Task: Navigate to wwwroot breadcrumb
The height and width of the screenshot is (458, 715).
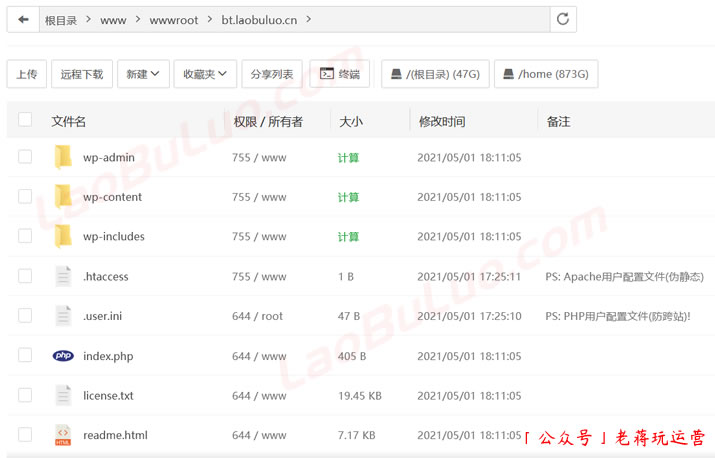Action: [174, 21]
